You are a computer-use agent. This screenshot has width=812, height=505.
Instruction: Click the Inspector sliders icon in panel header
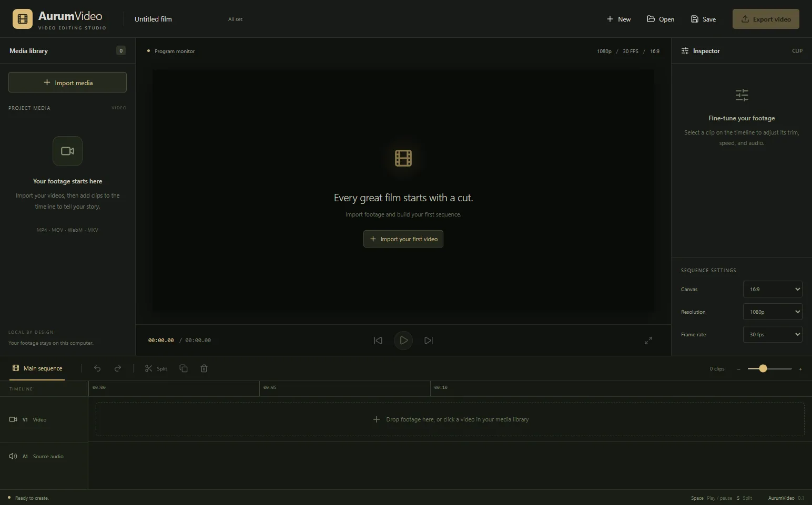click(685, 51)
